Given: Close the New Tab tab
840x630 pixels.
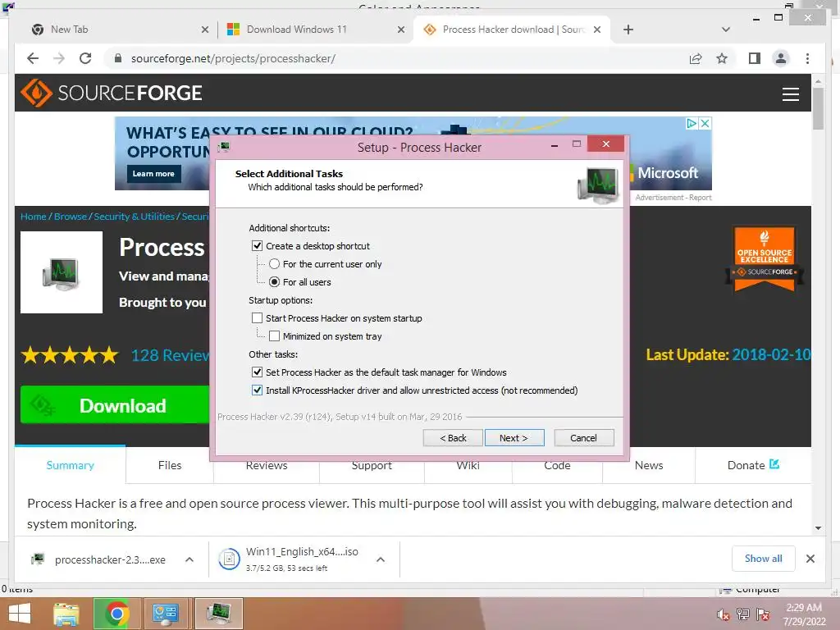Looking at the screenshot, I should pyautogui.click(x=204, y=30).
